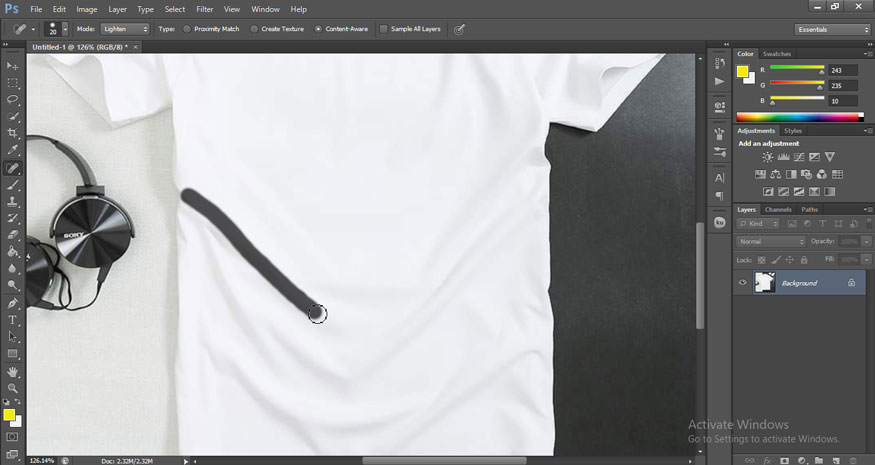Viewport: 875px width, 465px height.
Task: Toggle lock transparent pixels in Layers
Action: (x=761, y=260)
